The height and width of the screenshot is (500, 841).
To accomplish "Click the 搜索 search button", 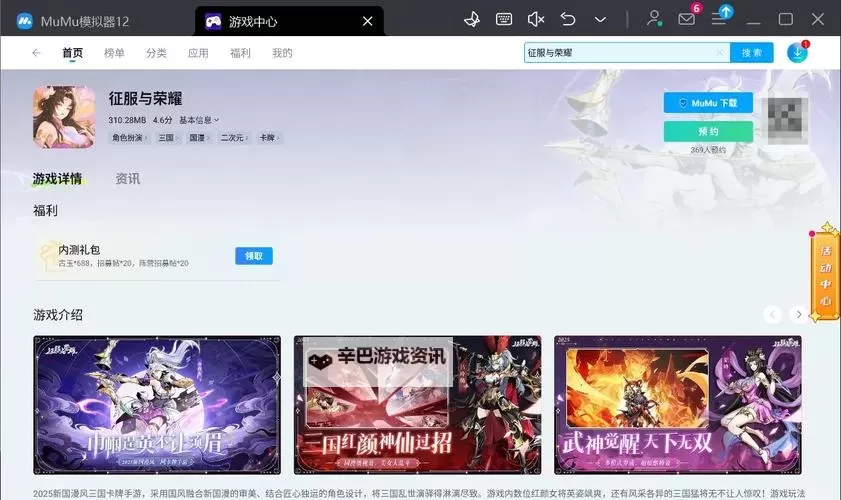I will click(x=751, y=53).
